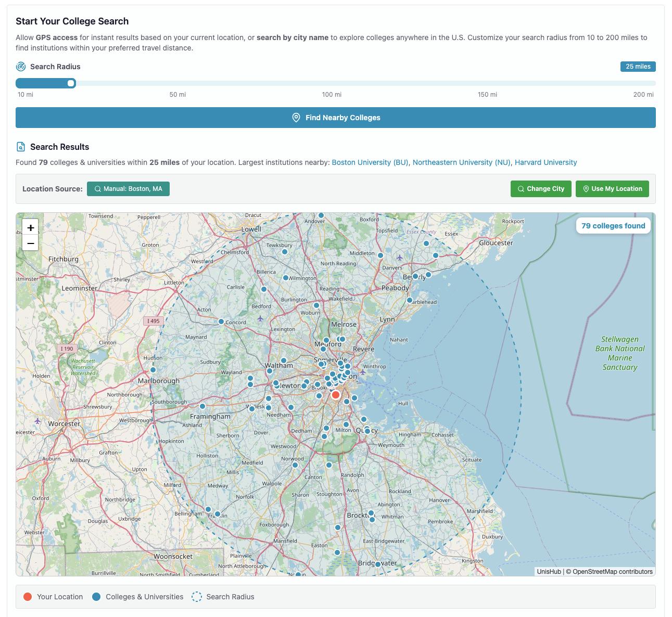Viewport: 672px width, 617px height.
Task: Click the 79 colleges found badge
Action: (x=613, y=226)
